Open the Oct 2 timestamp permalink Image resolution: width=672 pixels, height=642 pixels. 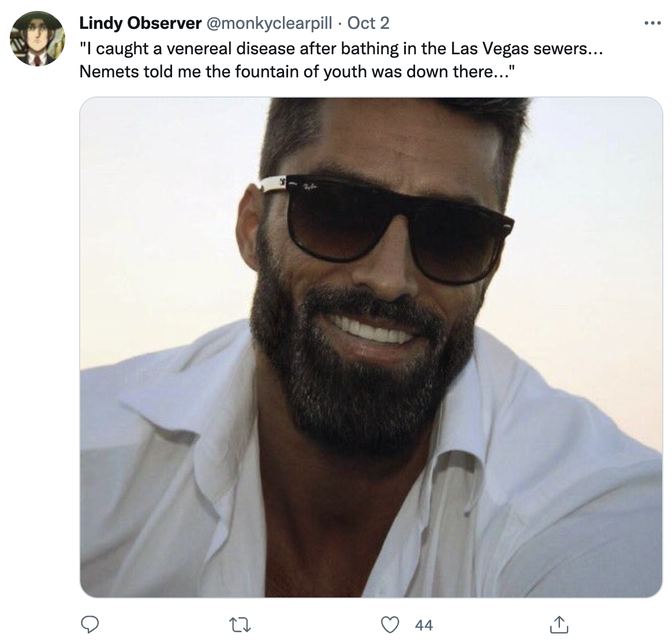click(x=368, y=23)
